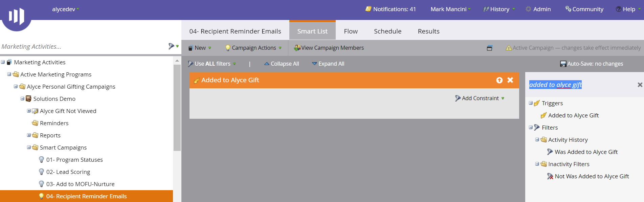Screen dimensions: 644x202
Task: Click the 03- Add to MOFU-Nurture lightbulb icon
Action: [42, 184]
